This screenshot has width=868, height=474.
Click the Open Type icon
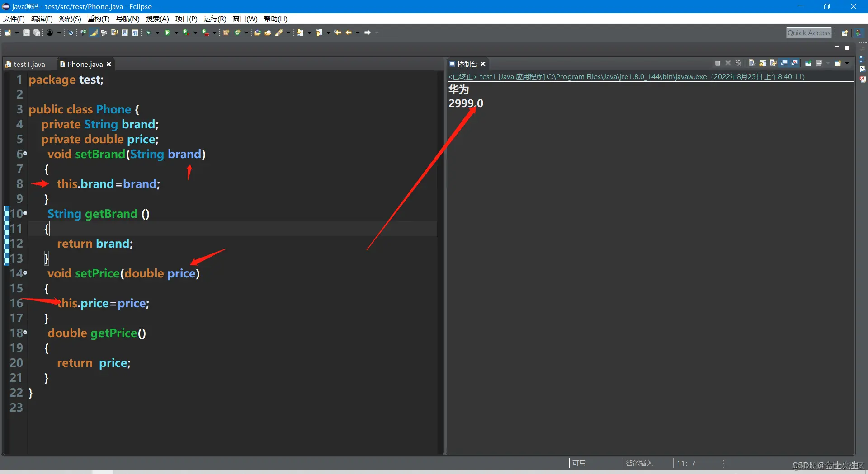pos(257,33)
